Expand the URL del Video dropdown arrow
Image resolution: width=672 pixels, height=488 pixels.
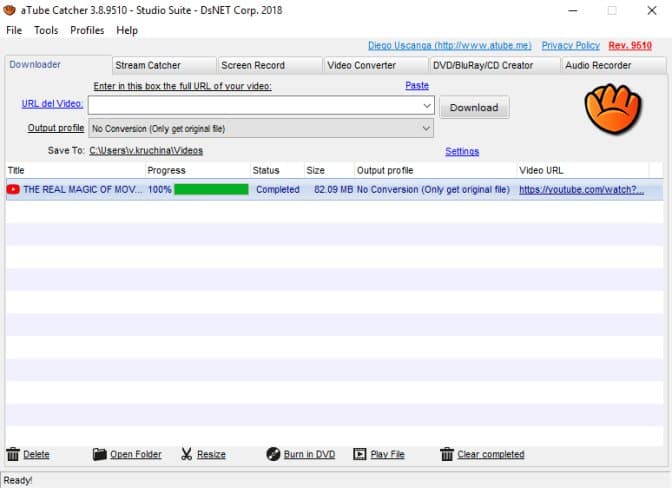coord(427,105)
